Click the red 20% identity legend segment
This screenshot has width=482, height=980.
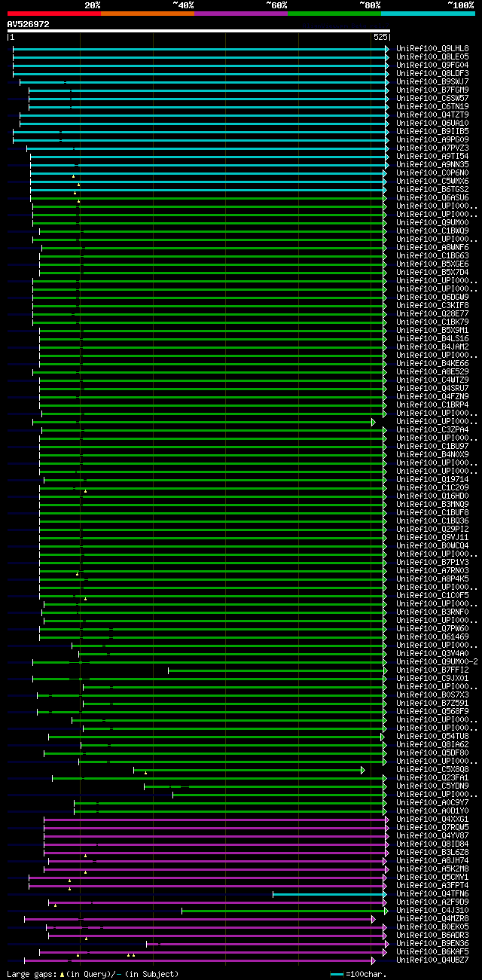[x=53, y=14]
